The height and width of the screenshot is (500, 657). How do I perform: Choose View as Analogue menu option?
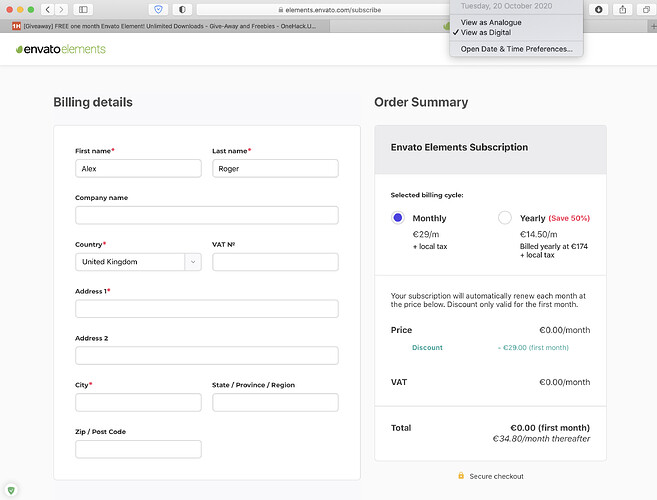pos(491,22)
